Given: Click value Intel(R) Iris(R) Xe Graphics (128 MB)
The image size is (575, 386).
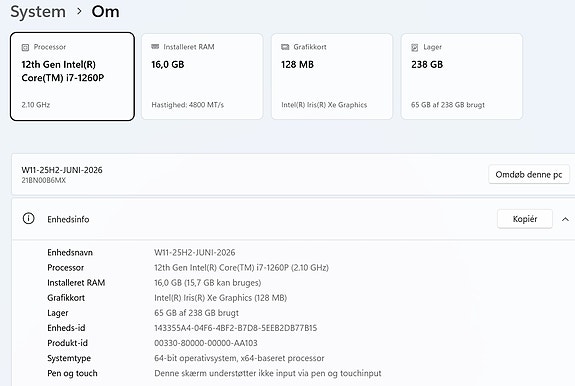Looking at the screenshot, I should click(220, 298).
